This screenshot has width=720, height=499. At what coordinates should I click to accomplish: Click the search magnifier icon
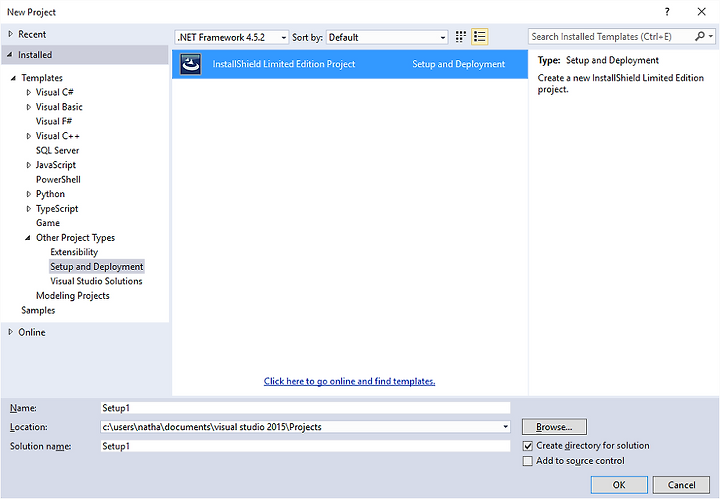(700, 36)
